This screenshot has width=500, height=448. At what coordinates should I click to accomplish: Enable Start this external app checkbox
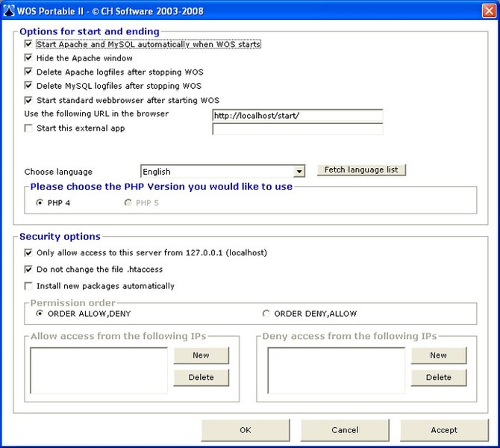pos(29,128)
